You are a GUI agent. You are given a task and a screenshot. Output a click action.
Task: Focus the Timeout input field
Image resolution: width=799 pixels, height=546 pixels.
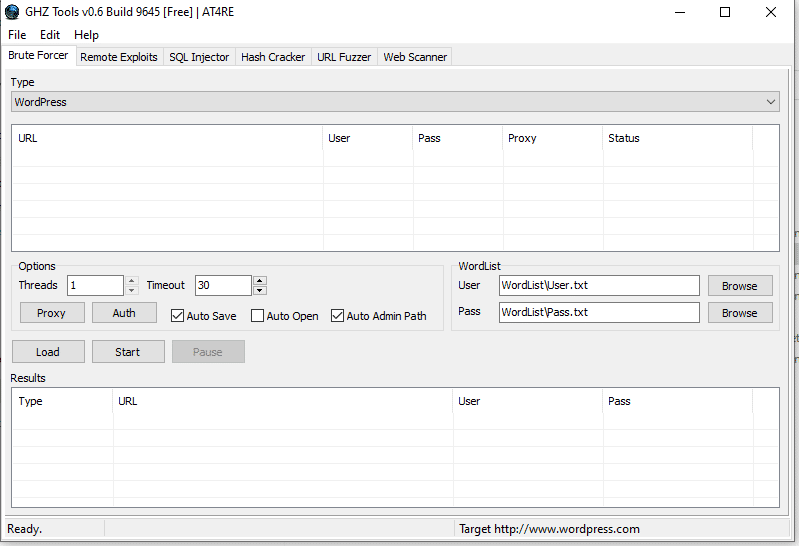(223, 285)
